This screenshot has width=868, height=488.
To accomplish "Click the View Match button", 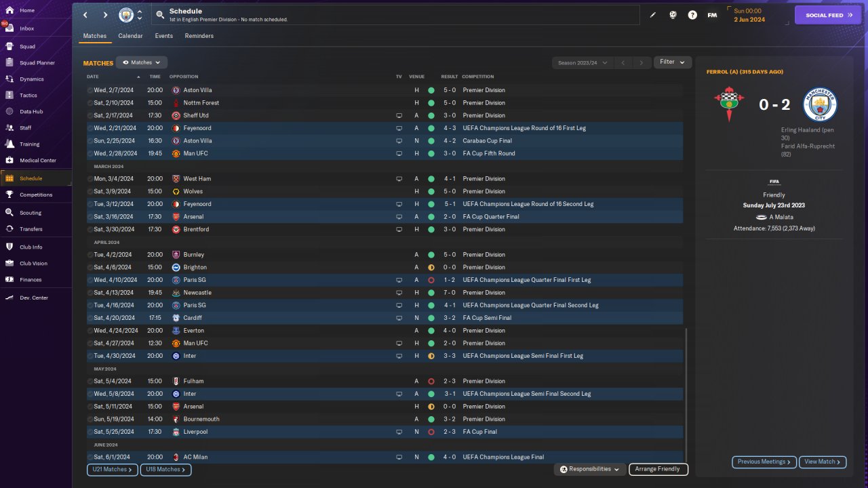I will pyautogui.click(x=823, y=462).
